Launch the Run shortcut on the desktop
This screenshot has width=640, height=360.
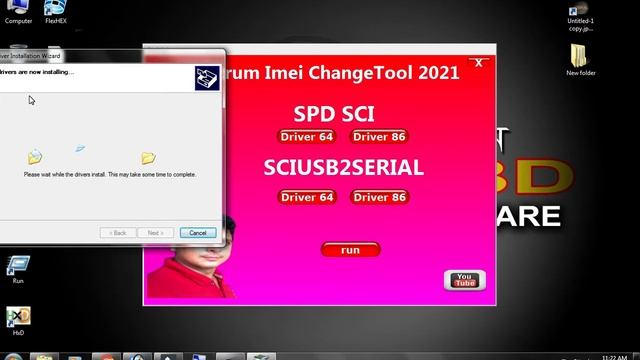(x=18, y=269)
